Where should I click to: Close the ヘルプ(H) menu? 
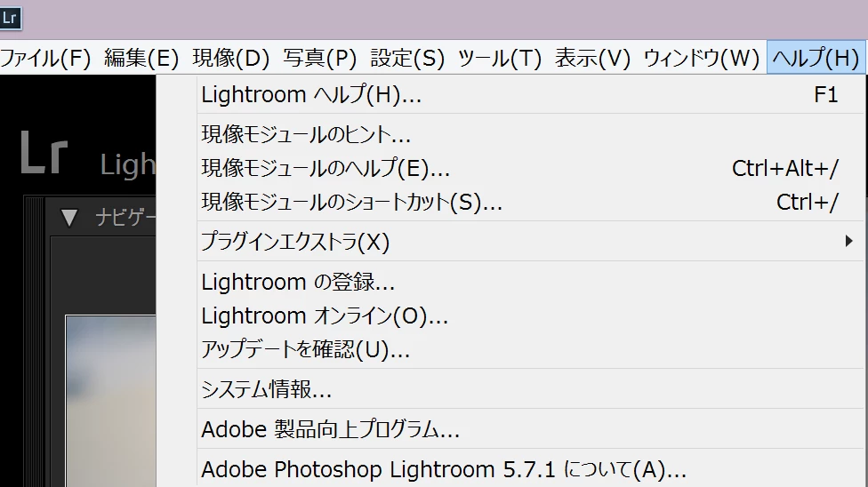816,58
